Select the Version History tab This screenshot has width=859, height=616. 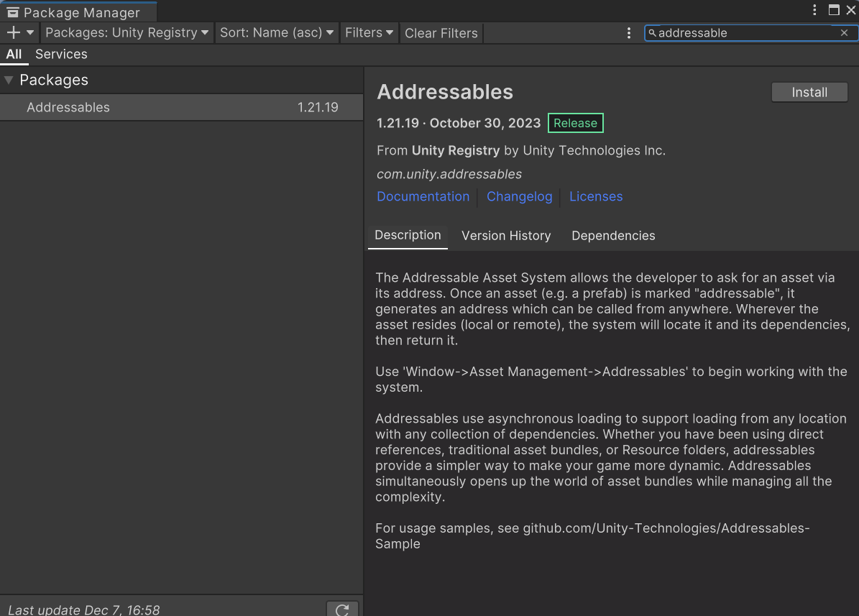506,236
